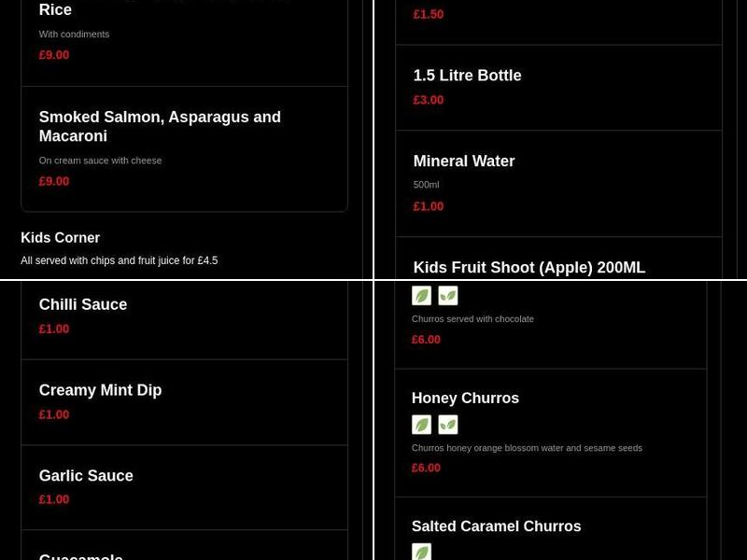This screenshot has height=560, width=747.
Task: Click the Kids Corner section heading
Action: coord(60,238)
